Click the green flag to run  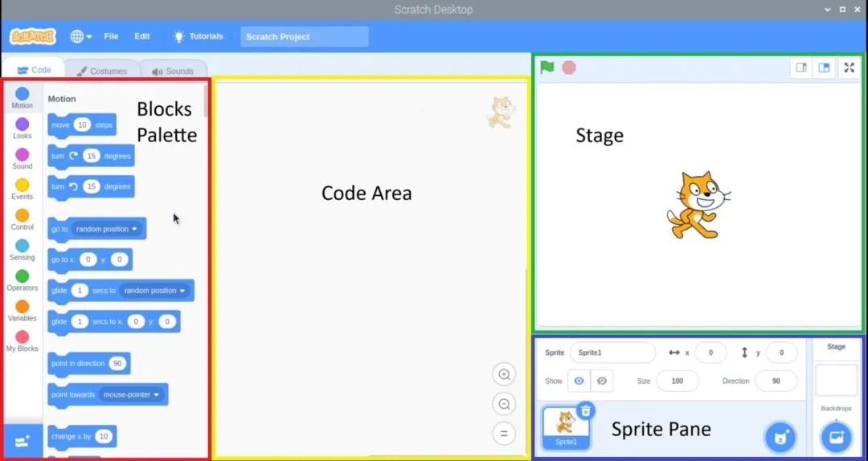pyautogui.click(x=547, y=67)
